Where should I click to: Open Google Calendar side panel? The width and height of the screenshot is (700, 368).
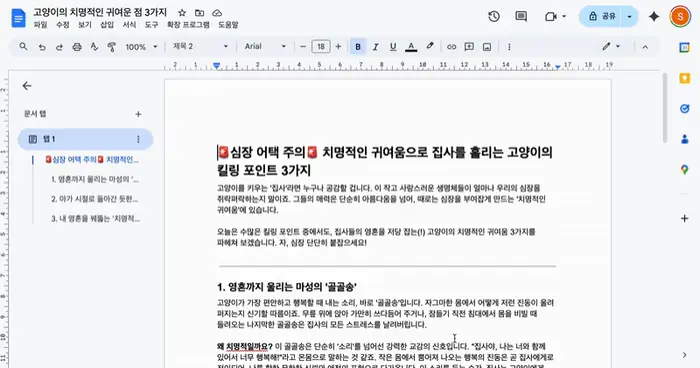point(684,48)
